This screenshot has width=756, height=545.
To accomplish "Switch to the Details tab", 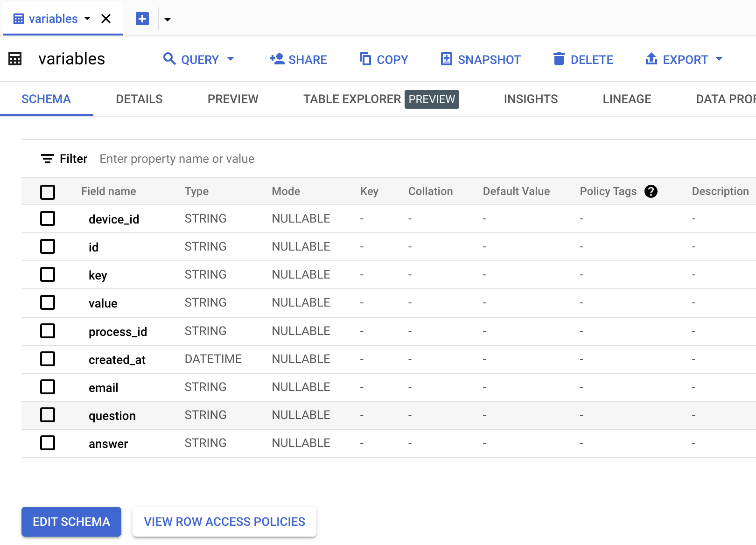I will (x=139, y=99).
